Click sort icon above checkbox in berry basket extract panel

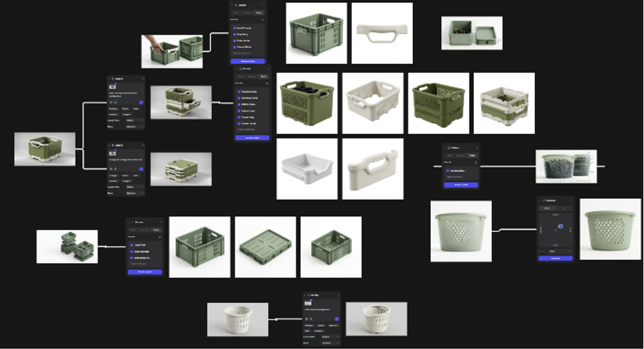click(476, 162)
